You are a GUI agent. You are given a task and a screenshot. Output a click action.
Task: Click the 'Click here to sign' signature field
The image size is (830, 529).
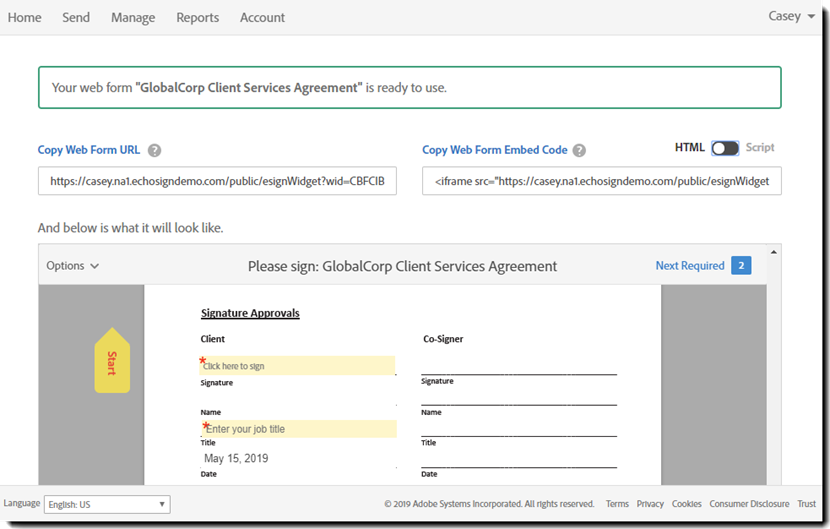(298, 366)
